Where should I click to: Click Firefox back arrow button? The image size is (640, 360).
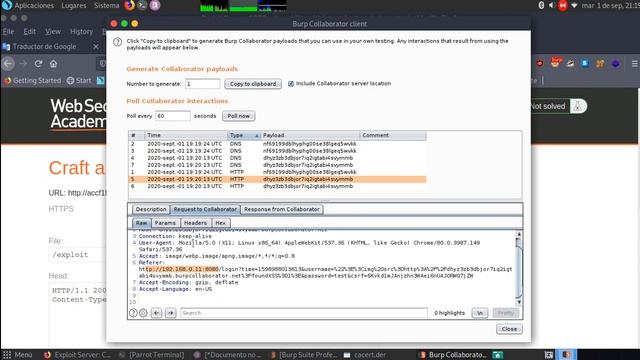coord(8,64)
